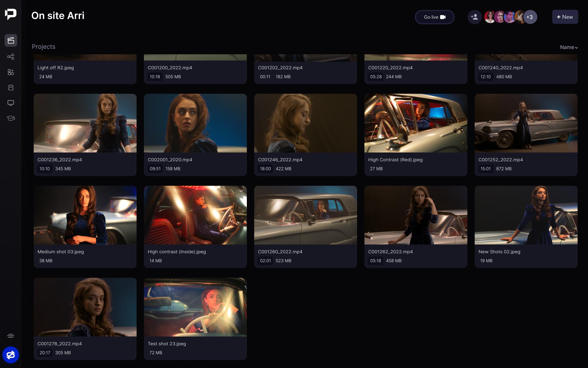Screen dimensions: 588x368
Task: Open the C002001_2020.mp4 thumbnail
Action: coord(195,123)
